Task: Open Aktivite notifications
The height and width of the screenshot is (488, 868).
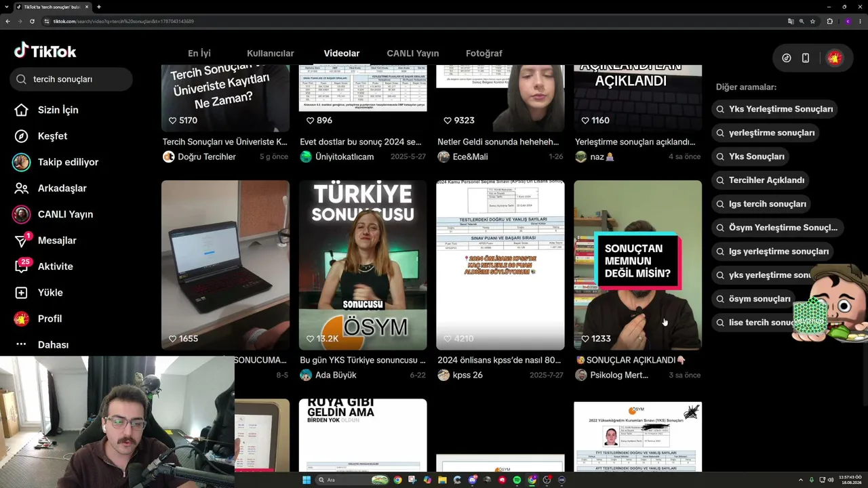Action: tap(43, 266)
